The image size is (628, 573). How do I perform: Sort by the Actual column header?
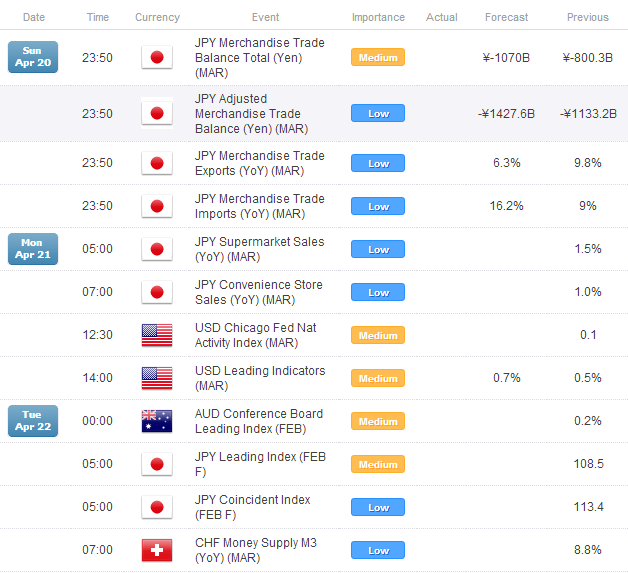(441, 17)
